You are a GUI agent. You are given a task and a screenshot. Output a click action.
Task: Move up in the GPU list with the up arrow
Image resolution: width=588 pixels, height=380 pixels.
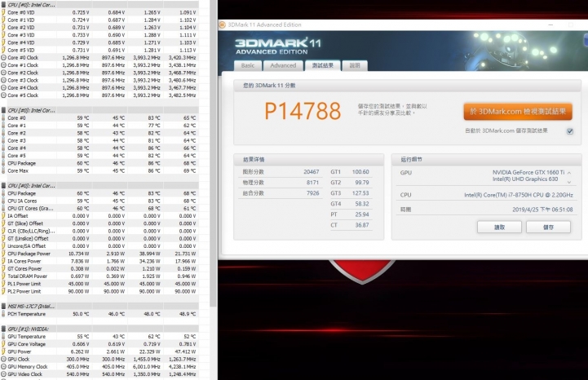pos(569,173)
